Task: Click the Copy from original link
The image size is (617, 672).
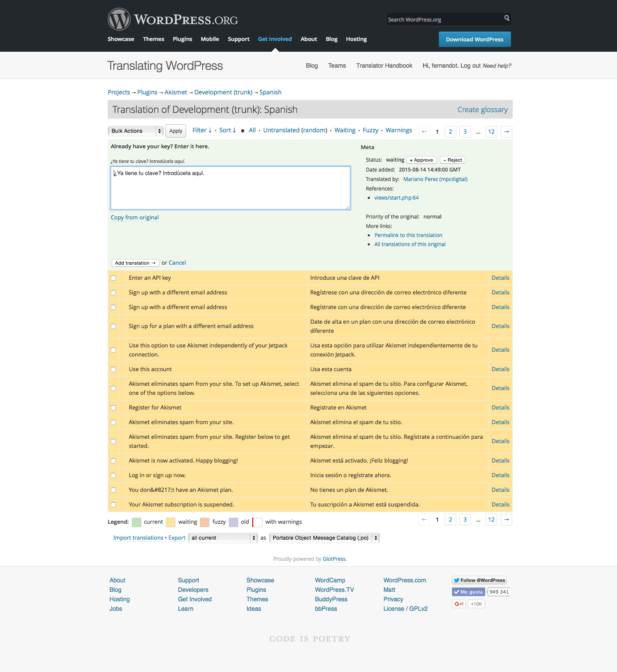Action: click(135, 217)
